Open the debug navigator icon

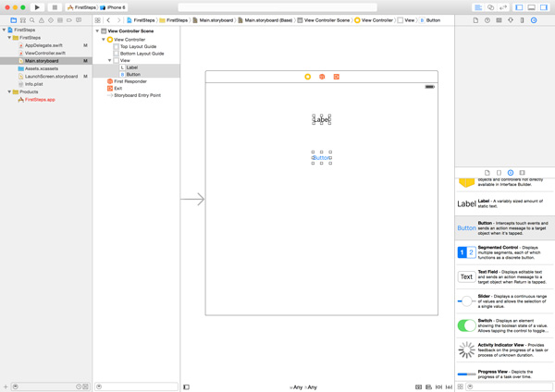60,20
